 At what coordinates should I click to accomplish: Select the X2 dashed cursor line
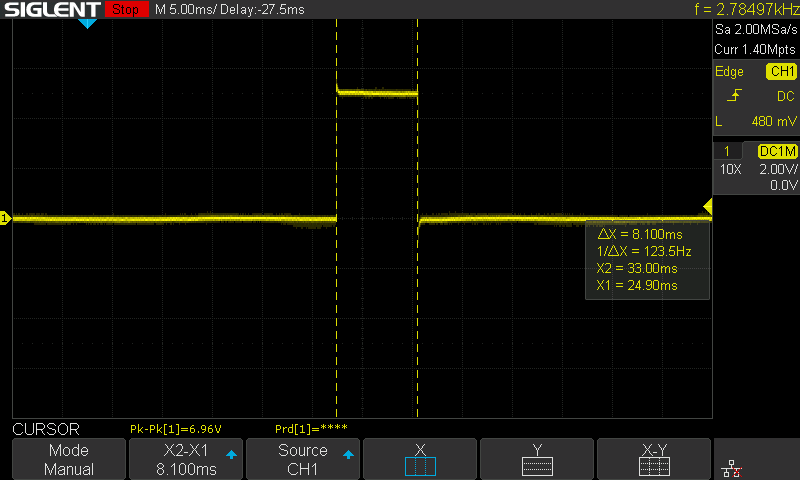[x=417, y=300]
